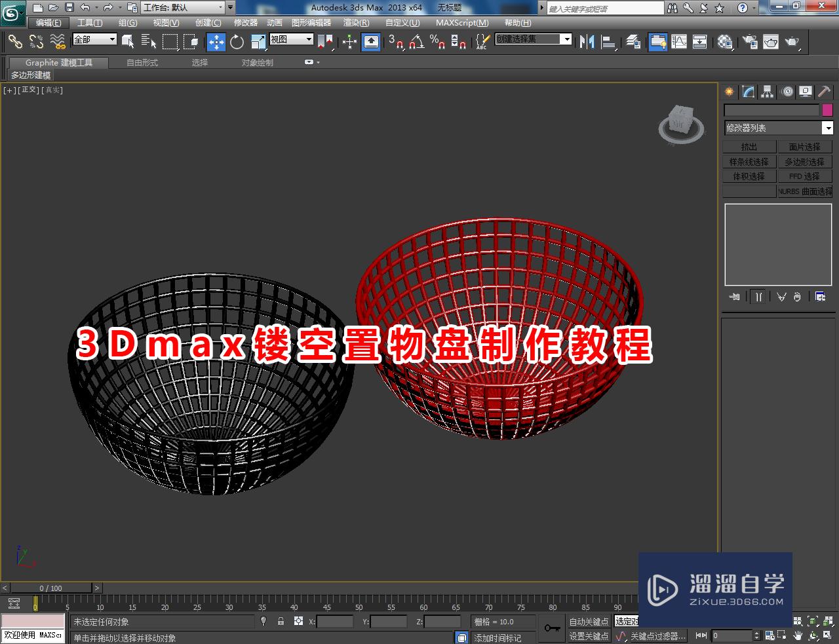839x644 pixels.
Task: Open the 编辑(E) menu
Action: pyautogui.click(x=49, y=22)
